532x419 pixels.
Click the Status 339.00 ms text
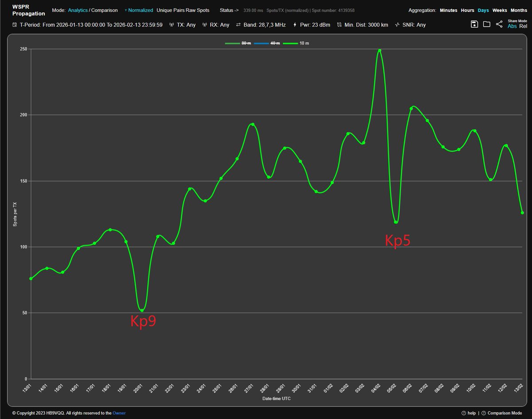[x=254, y=10]
